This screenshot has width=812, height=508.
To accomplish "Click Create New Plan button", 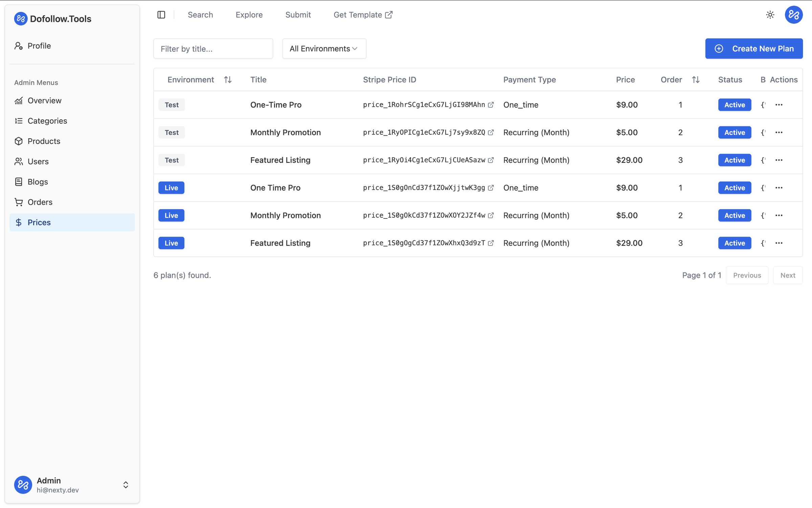I will [754, 48].
